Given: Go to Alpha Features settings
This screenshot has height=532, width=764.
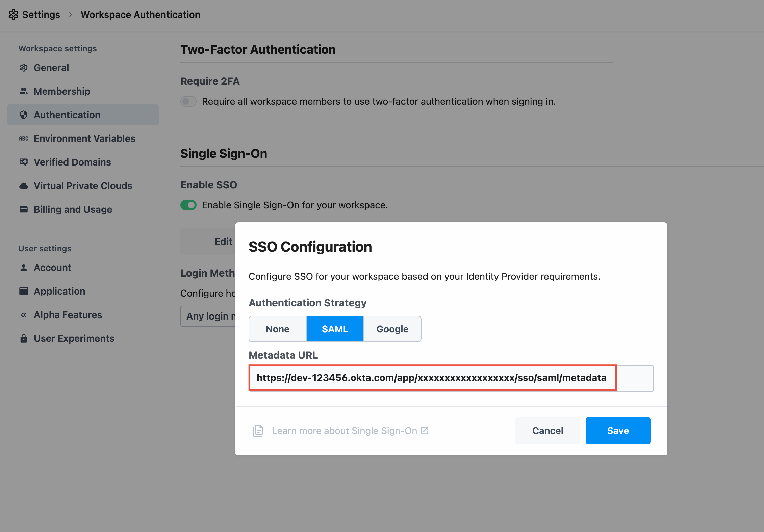Looking at the screenshot, I should (x=68, y=315).
